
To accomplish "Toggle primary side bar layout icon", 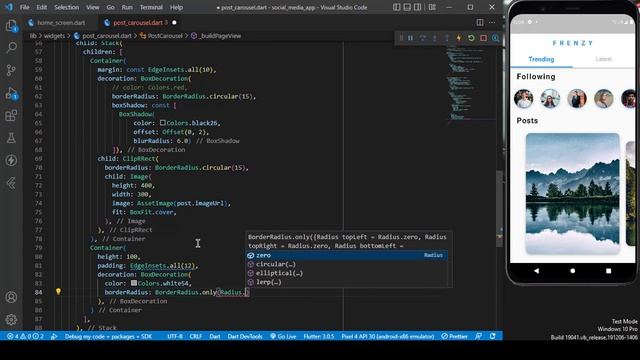I will tap(396, 7).
